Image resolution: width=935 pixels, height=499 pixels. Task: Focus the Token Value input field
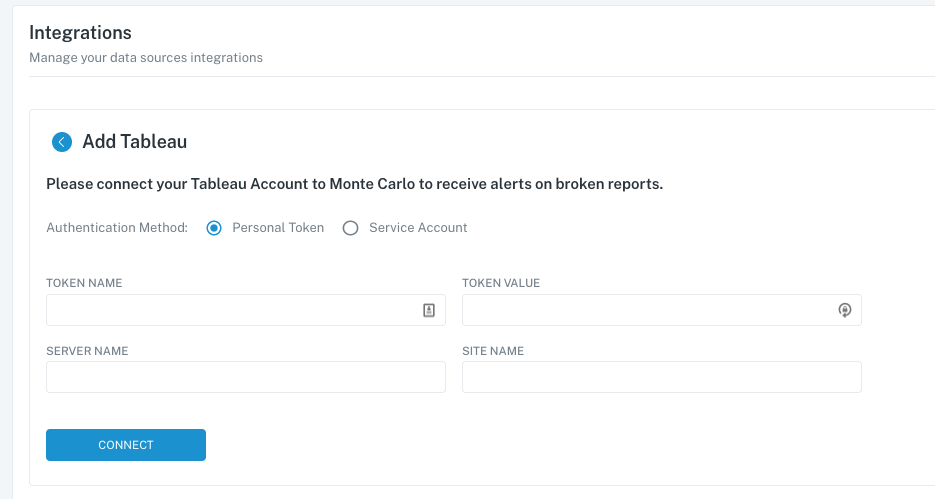[646, 311]
